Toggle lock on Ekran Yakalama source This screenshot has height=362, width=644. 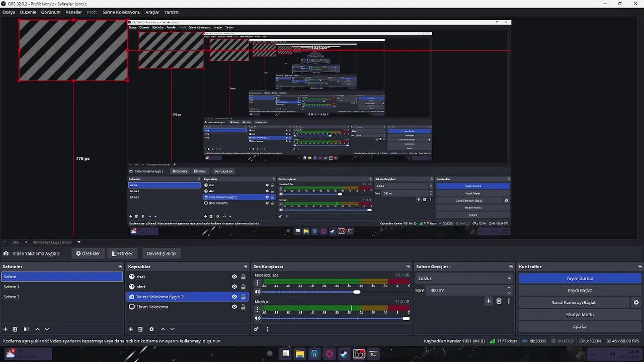243,307
